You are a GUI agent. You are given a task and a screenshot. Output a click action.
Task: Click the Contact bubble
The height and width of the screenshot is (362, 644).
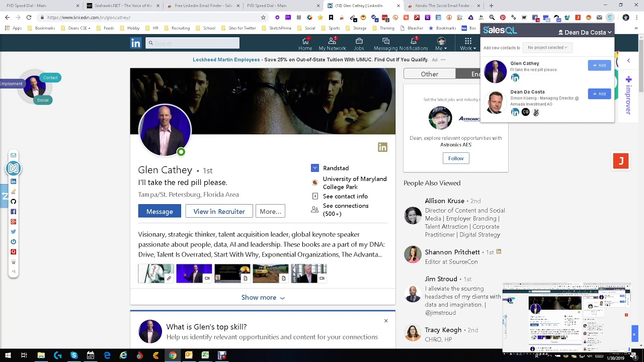(50, 77)
